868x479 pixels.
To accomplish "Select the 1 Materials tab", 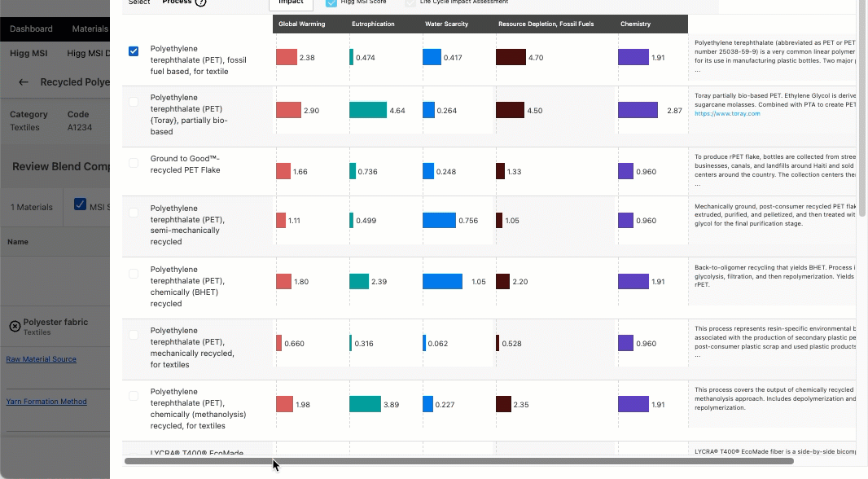I will 32,207.
